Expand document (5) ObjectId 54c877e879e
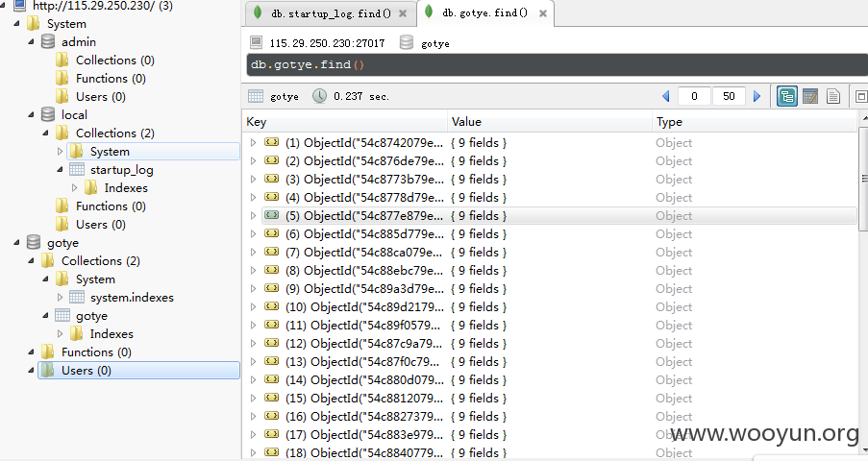The height and width of the screenshot is (461, 868). pyautogui.click(x=253, y=216)
